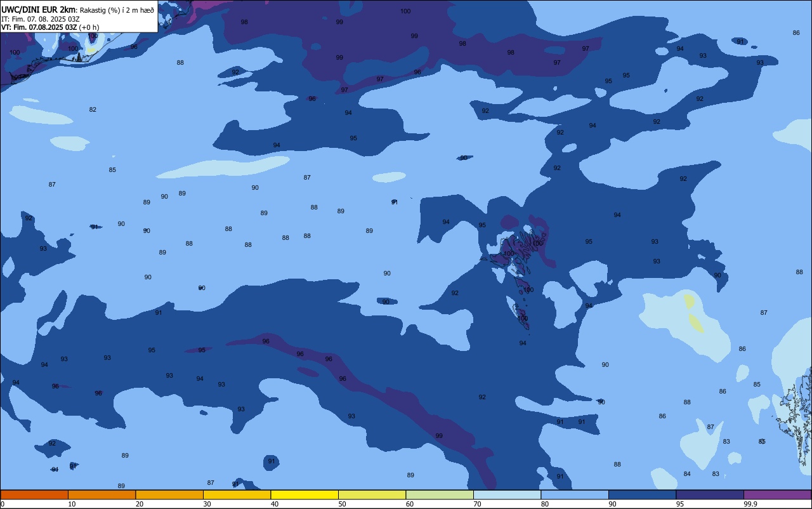This screenshot has width=812, height=509.
Task: Click the orange 10–20 legend swatch
Action: pyautogui.click(x=101, y=494)
